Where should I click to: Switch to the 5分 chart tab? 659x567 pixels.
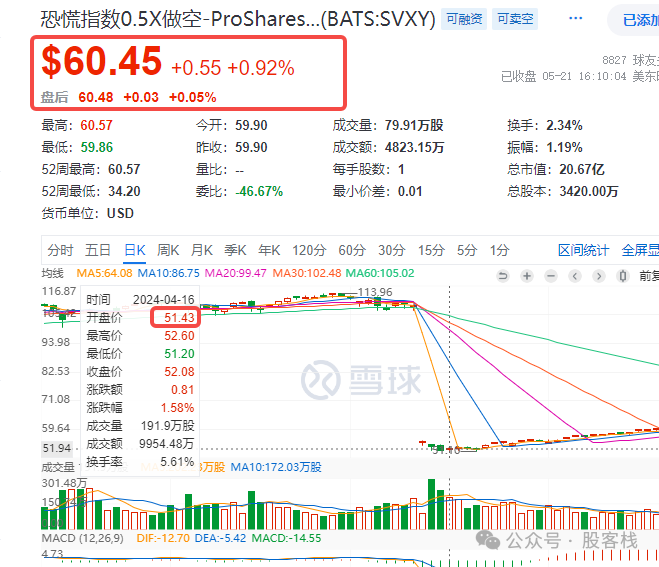pos(467,250)
